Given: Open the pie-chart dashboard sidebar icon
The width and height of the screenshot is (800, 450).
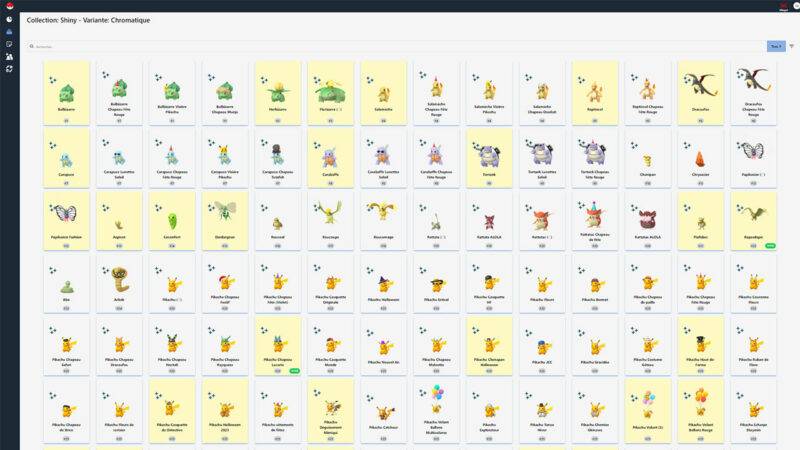Looking at the screenshot, I should click(x=9, y=19).
